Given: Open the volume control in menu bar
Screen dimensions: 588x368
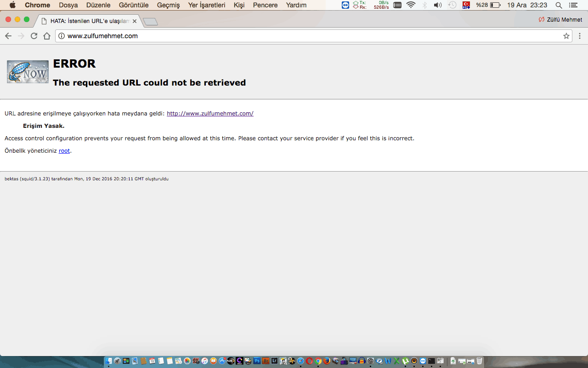Looking at the screenshot, I should coord(438,5).
